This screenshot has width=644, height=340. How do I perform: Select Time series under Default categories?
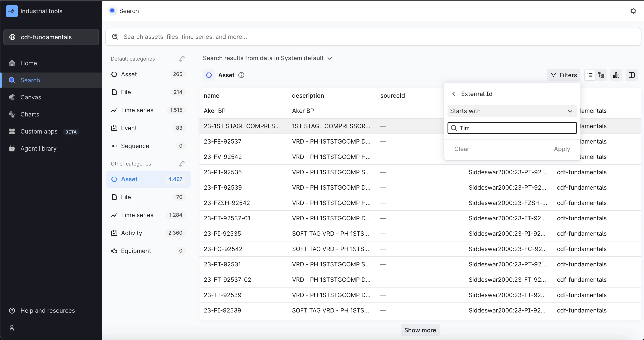tap(137, 110)
